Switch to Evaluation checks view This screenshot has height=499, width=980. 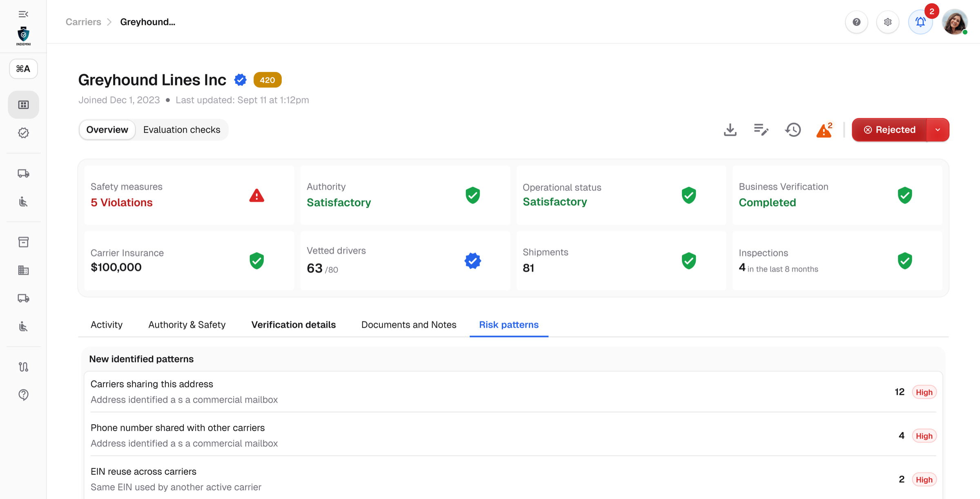tap(182, 130)
